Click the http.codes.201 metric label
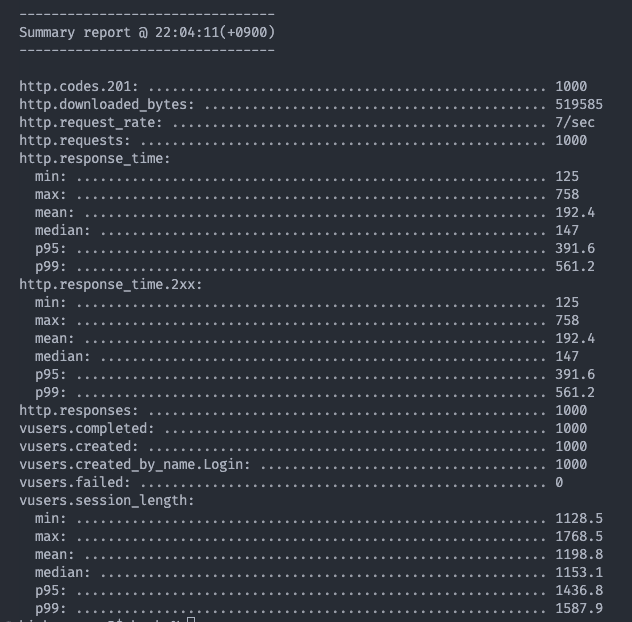The width and height of the screenshot is (632, 622). coord(79,86)
